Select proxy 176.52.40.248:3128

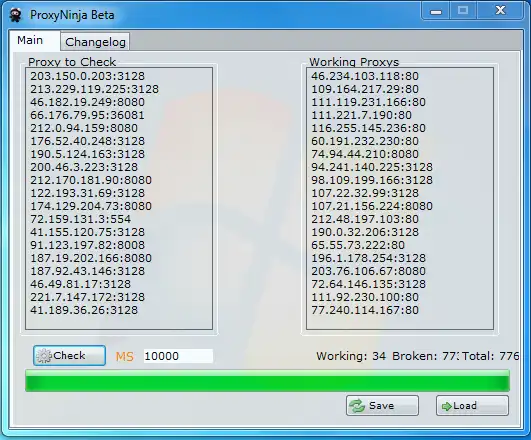pyautogui.click(x=87, y=141)
